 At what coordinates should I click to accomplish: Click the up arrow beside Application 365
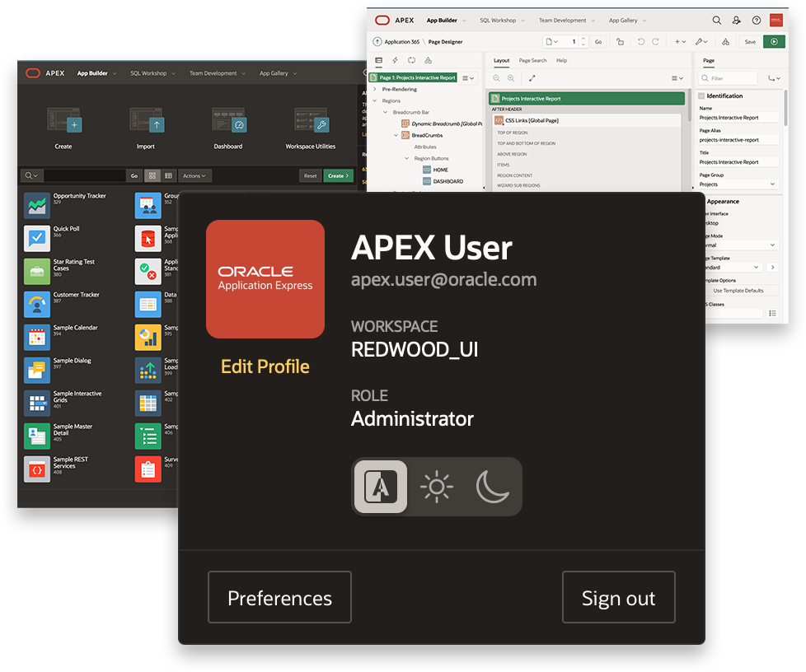[377, 42]
